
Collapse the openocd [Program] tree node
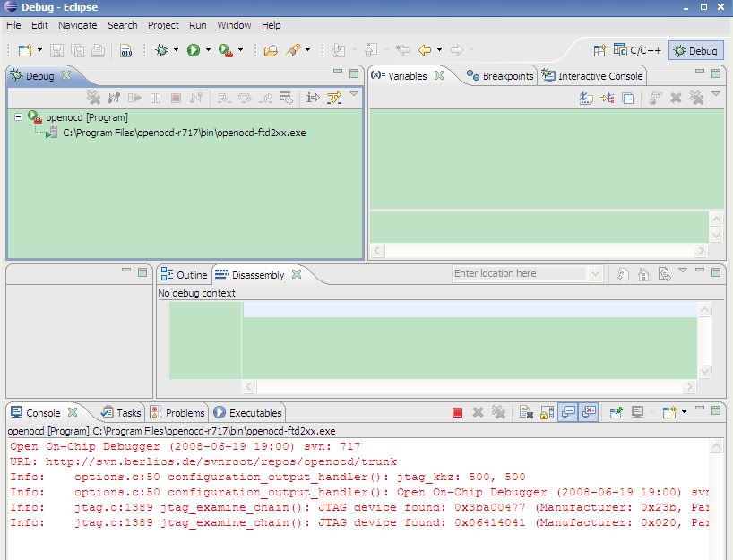click(x=18, y=116)
